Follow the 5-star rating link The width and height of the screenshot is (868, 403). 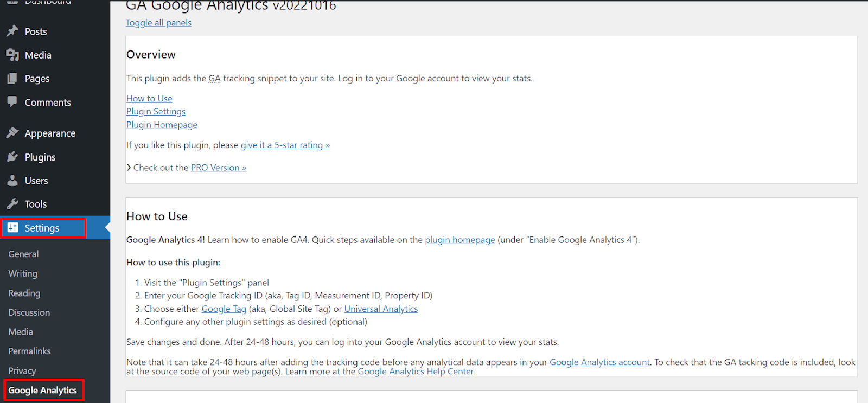(x=285, y=145)
